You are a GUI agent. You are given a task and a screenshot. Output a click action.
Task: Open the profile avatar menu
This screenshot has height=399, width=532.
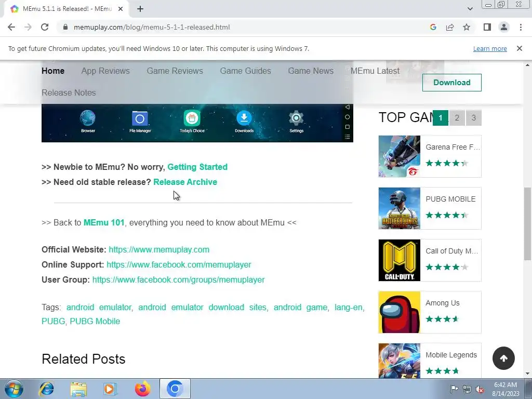504,27
